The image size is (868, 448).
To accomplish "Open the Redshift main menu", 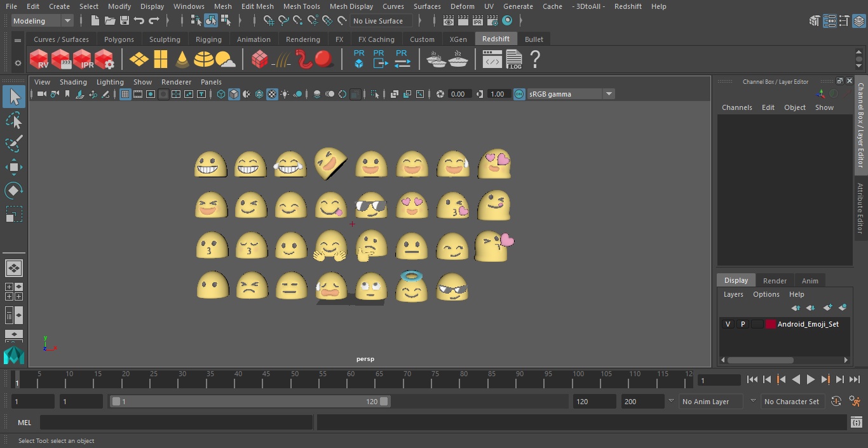I will click(628, 6).
